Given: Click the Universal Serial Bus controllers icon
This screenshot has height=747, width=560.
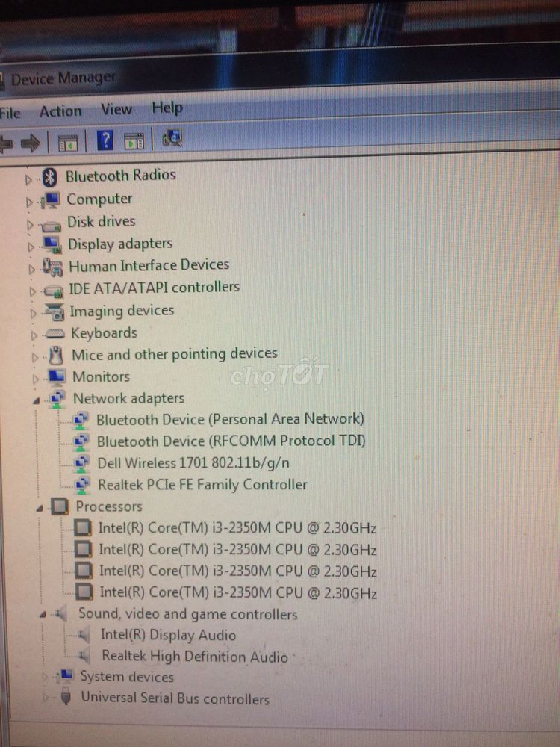Looking at the screenshot, I should coord(66,697).
